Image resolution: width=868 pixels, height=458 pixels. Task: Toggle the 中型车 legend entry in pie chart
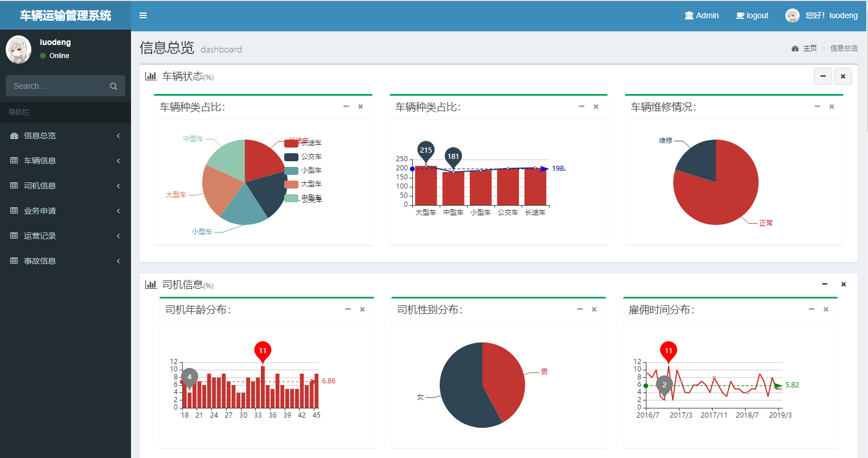(x=303, y=198)
